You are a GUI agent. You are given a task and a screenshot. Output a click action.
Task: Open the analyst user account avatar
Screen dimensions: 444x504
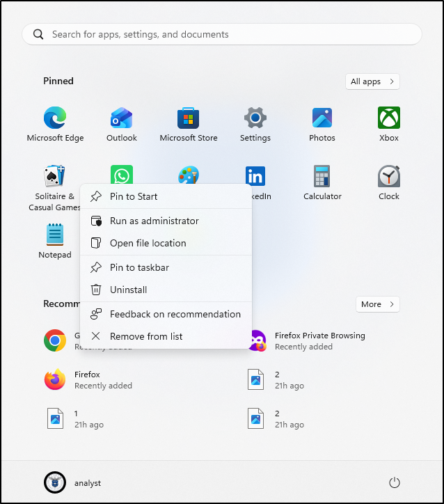tap(55, 482)
